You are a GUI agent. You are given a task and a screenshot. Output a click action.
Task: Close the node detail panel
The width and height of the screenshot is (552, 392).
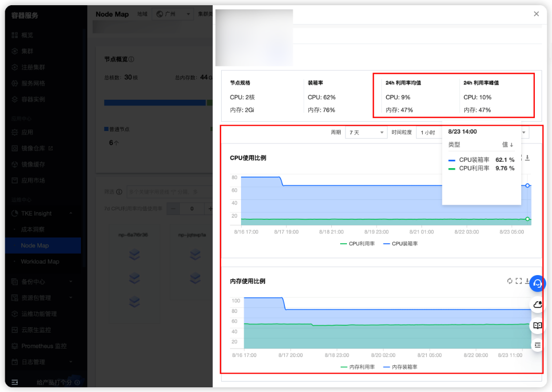[536, 14]
